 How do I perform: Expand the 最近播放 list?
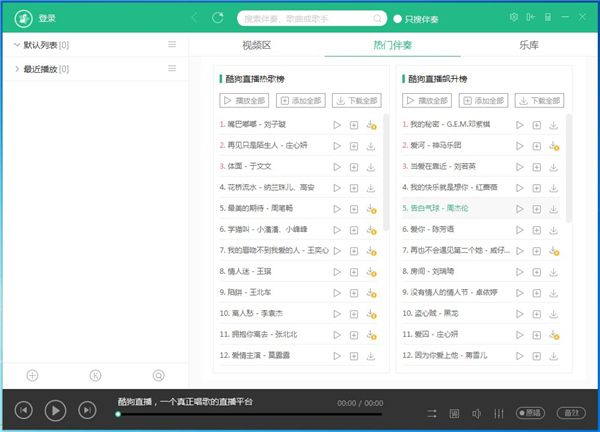(16, 69)
